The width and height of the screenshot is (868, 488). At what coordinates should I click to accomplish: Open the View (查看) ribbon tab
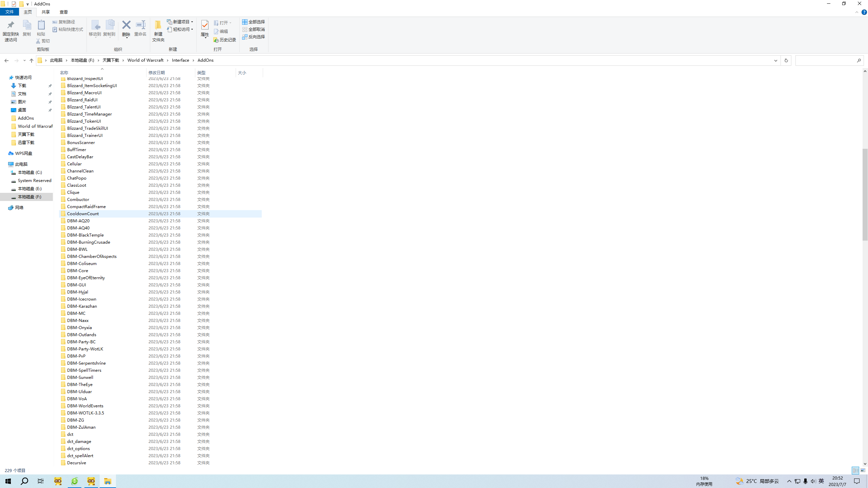[63, 12]
